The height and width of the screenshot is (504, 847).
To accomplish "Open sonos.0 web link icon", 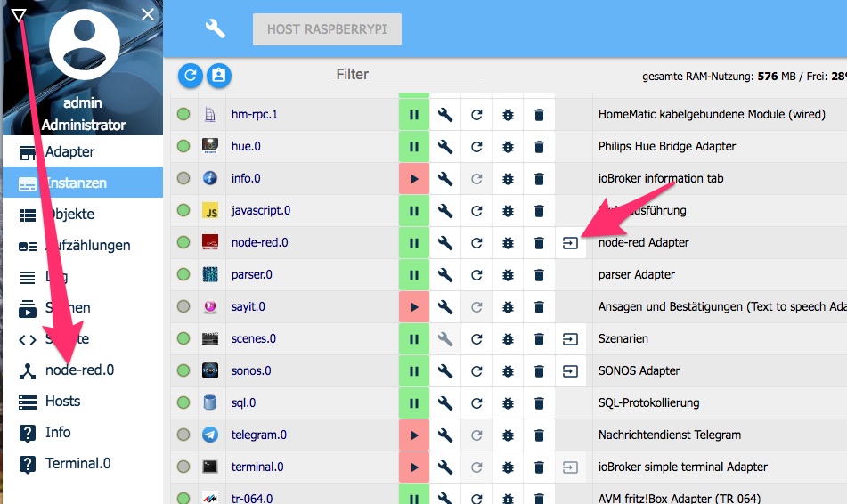I will click(x=570, y=371).
